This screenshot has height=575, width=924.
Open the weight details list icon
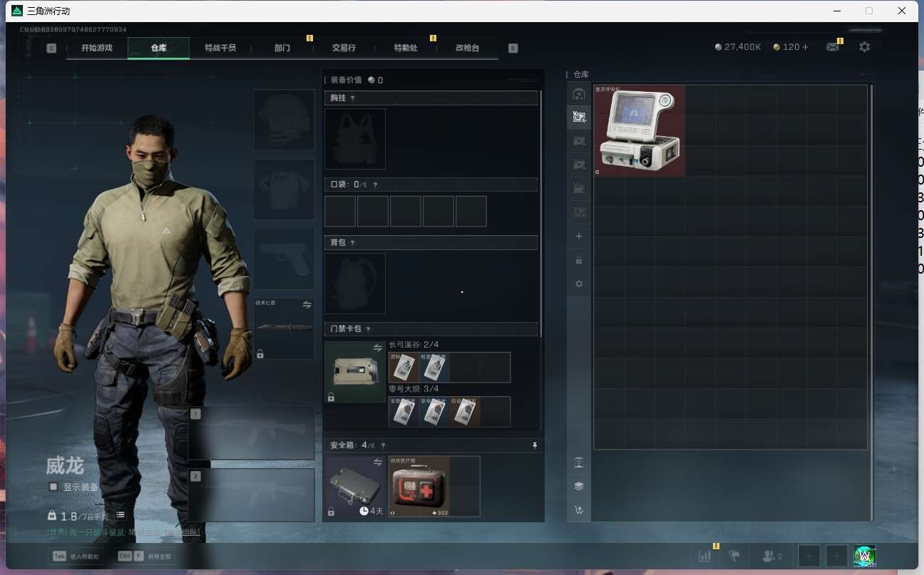120,514
